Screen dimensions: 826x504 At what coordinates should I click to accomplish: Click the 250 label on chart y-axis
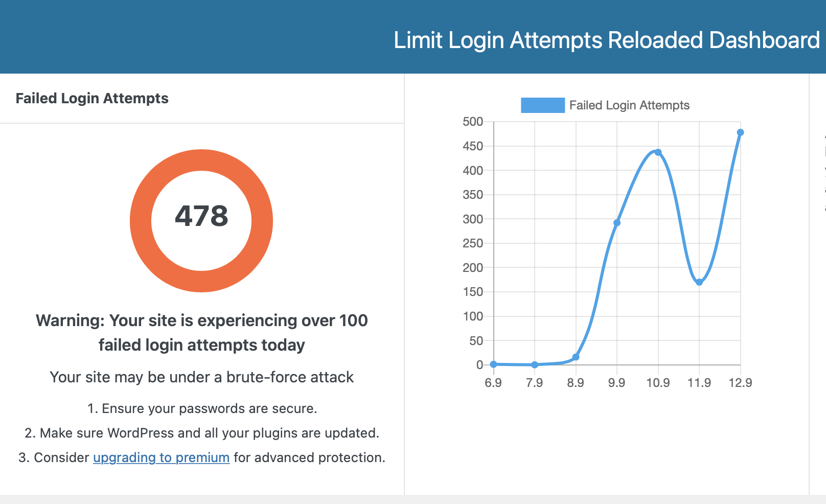tap(473, 243)
